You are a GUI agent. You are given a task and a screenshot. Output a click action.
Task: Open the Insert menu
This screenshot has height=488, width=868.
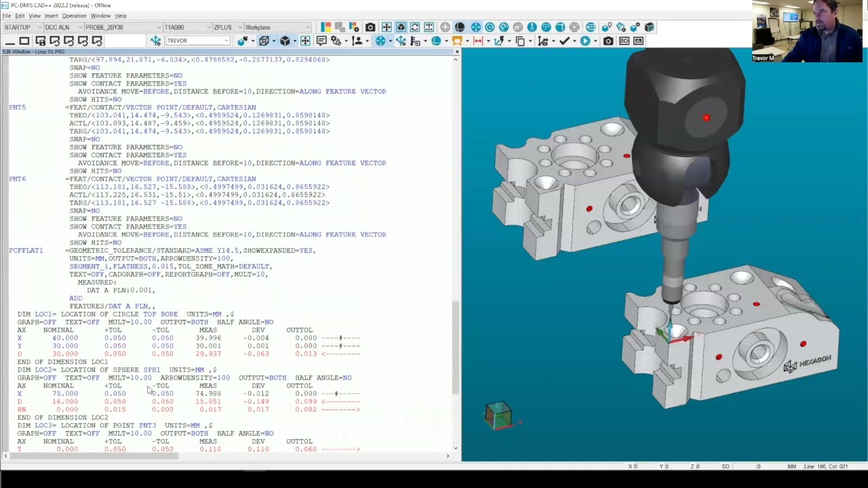point(52,16)
